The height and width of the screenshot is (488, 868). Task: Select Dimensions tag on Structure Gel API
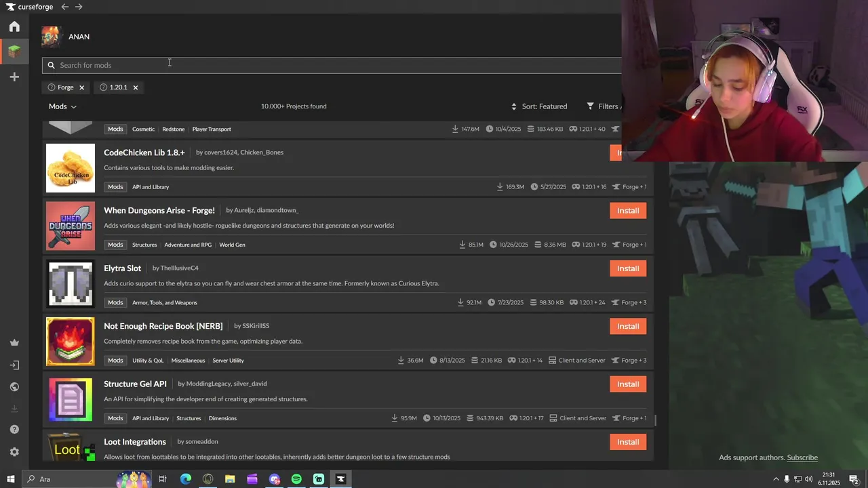point(222,418)
